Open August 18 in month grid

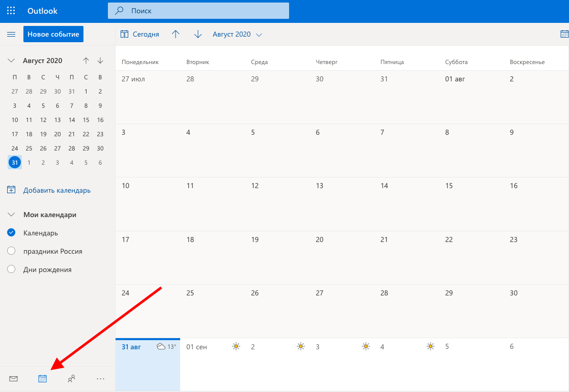click(x=212, y=257)
